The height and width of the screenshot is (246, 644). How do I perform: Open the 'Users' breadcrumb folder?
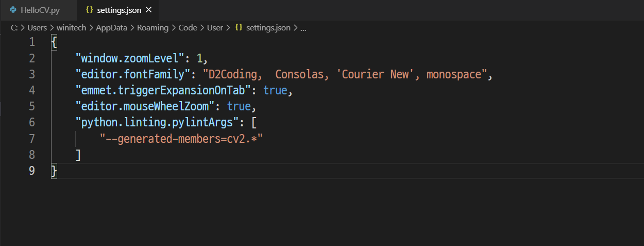click(37, 28)
